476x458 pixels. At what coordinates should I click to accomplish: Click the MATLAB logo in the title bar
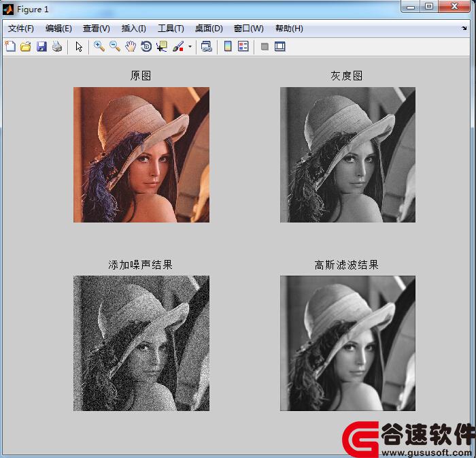click(x=8, y=10)
